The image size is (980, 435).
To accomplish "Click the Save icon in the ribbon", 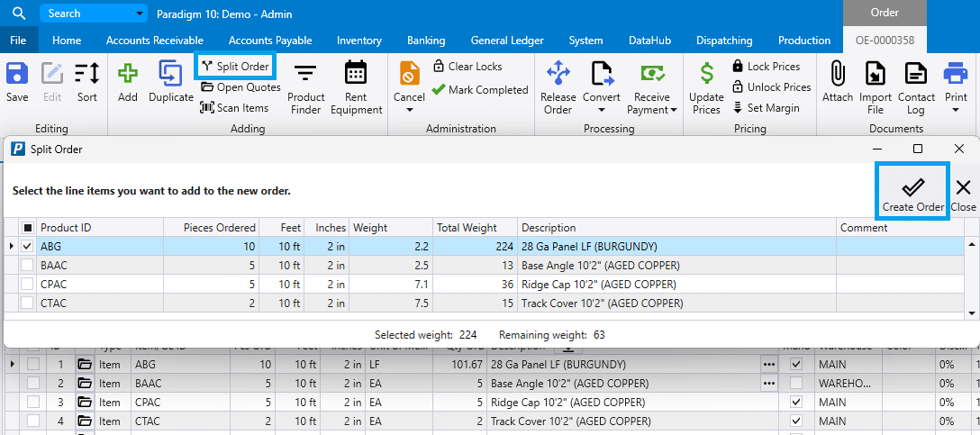I will 17,74.
